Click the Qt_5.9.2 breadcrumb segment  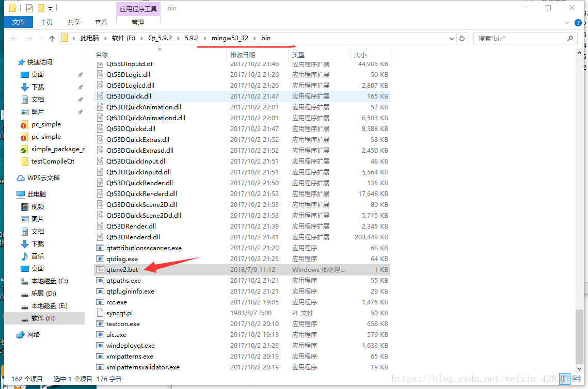[x=160, y=38]
